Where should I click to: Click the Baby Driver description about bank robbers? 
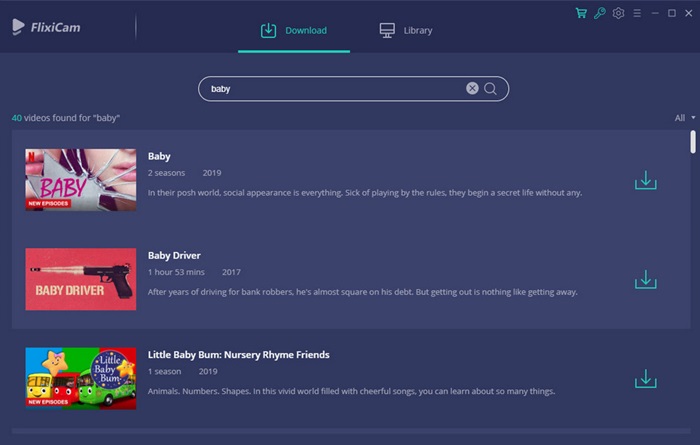pos(362,292)
